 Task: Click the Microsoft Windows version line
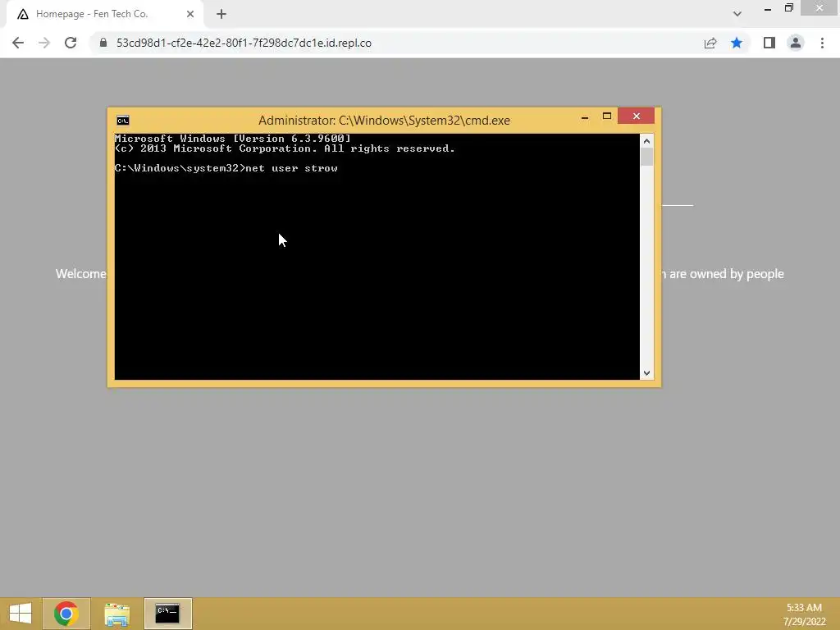[x=232, y=139]
